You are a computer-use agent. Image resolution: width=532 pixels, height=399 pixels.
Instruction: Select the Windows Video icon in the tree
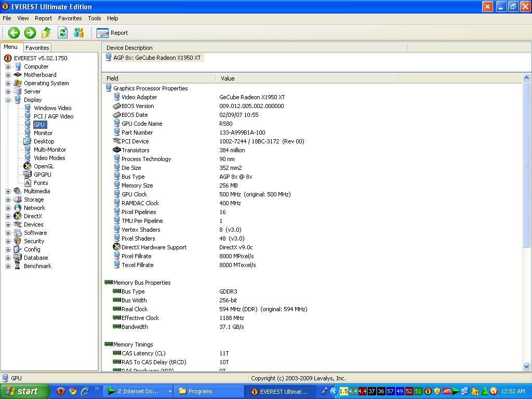[28, 108]
